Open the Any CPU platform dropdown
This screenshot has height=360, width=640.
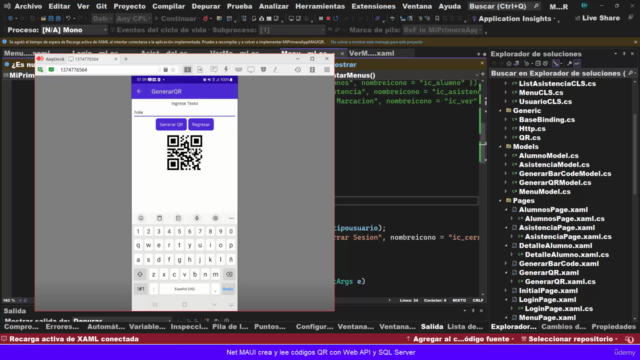coord(133,19)
